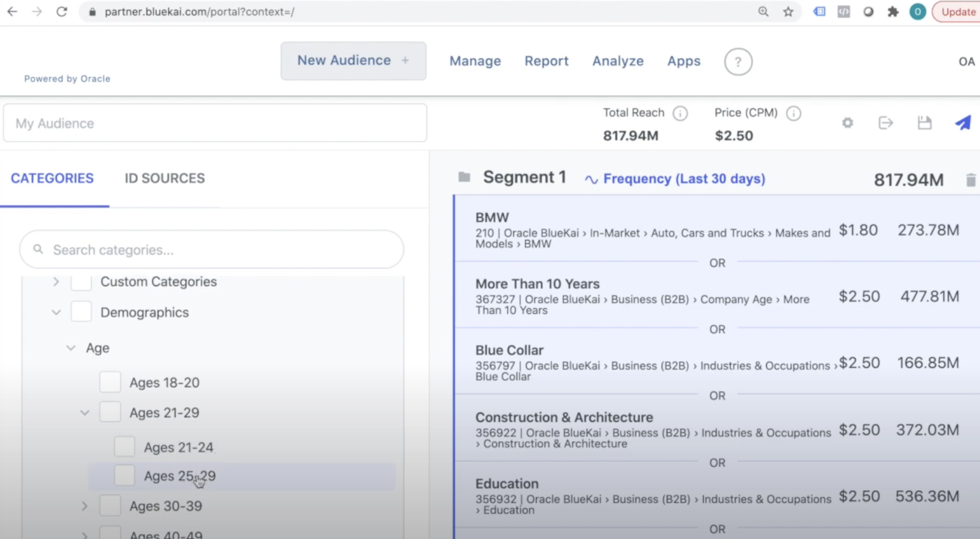Click the My Audience name field
Viewport: 980px width, 539px height.
[x=215, y=123]
